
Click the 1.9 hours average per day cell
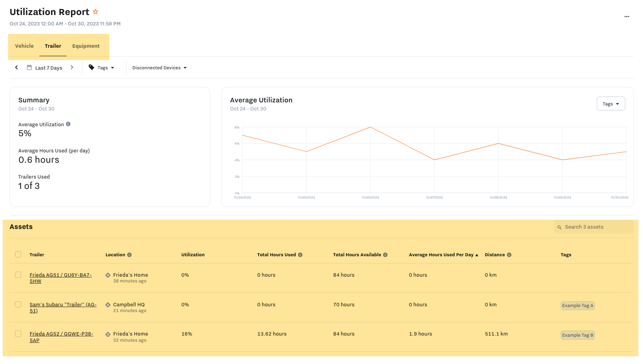click(x=420, y=334)
